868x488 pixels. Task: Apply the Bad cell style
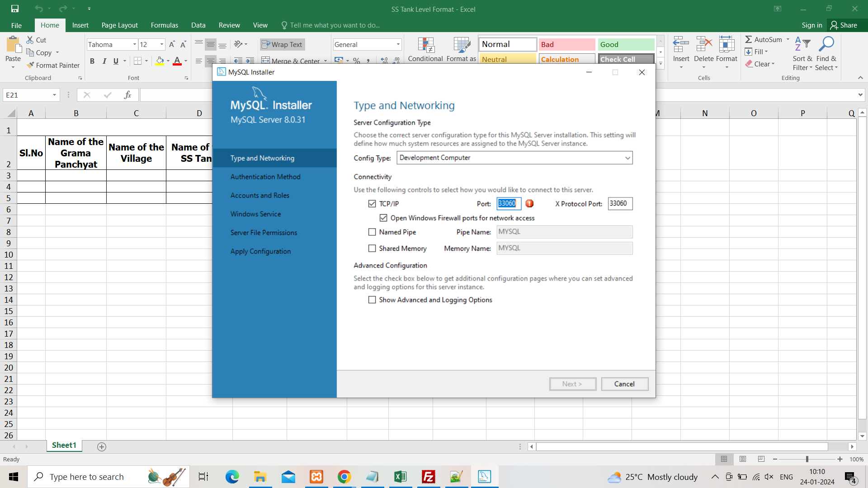567,44
